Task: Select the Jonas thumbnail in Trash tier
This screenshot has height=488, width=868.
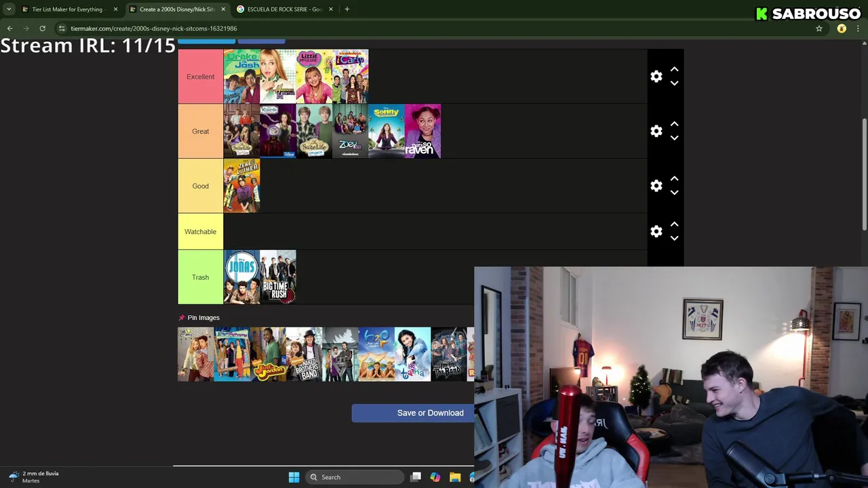Action: [x=241, y=277]
